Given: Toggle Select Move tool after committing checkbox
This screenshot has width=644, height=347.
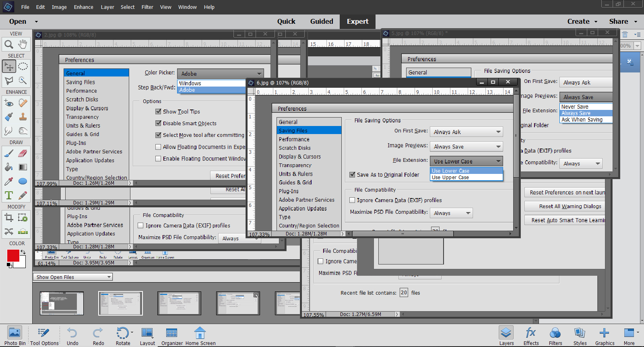Looking at the screenshot, I should [x=158, y=135].
